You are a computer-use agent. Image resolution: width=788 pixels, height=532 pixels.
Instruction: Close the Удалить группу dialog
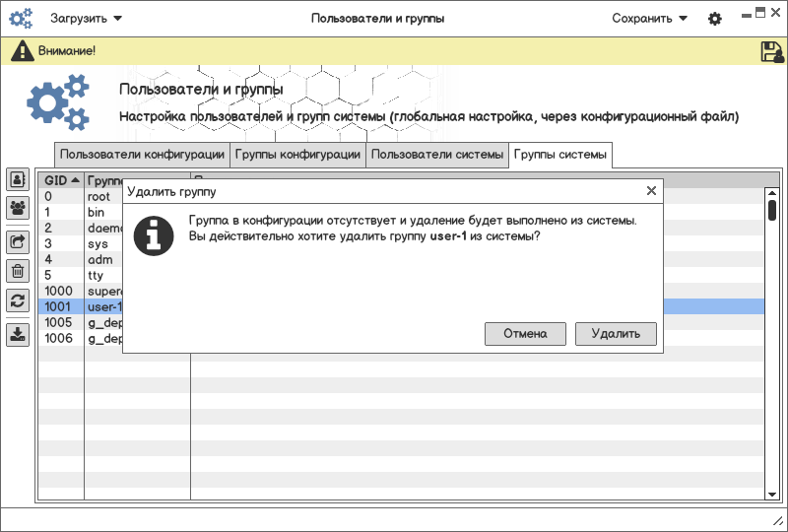(651, 190)
